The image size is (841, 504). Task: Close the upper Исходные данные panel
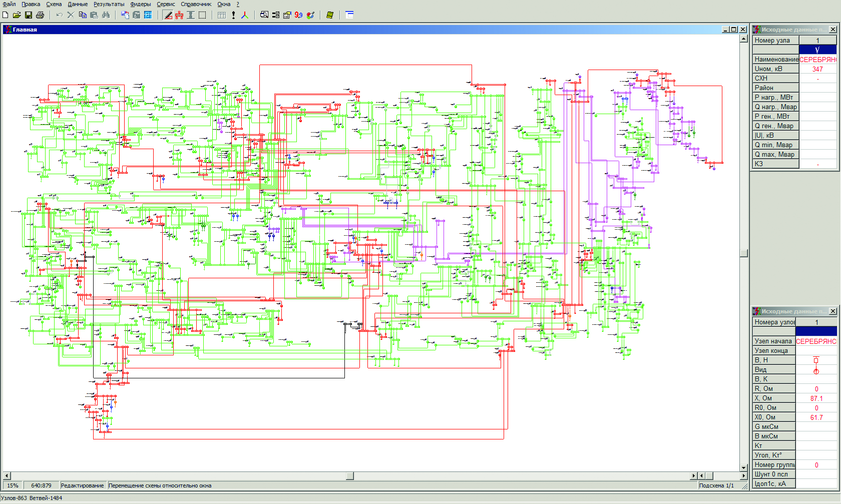pyautogui.click(x=833, y=30)
